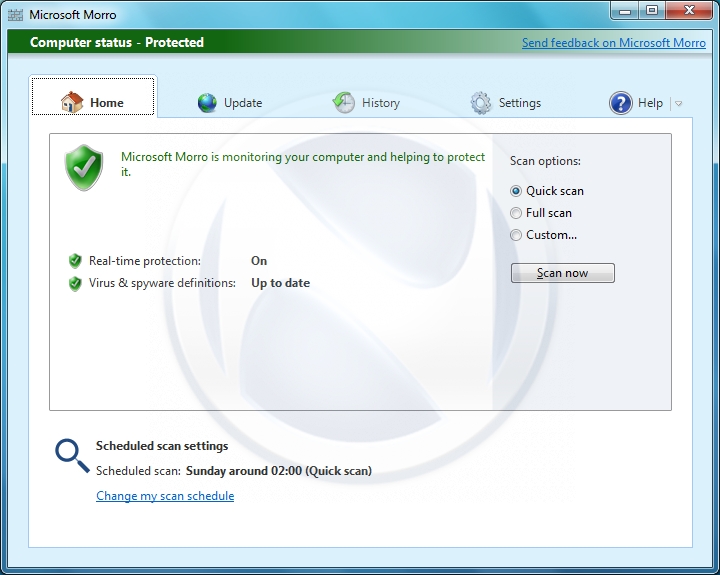Viewport: 720px width, 575px height.
Task: Click the house icon on Home tab
Action: click(x=72, y=102)
